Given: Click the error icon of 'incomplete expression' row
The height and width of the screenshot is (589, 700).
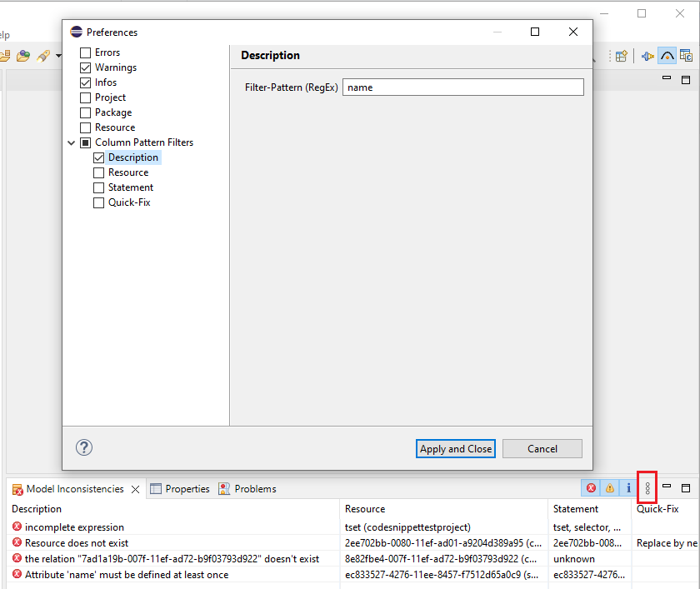Looking at the screenshot, I should point(17,527).
